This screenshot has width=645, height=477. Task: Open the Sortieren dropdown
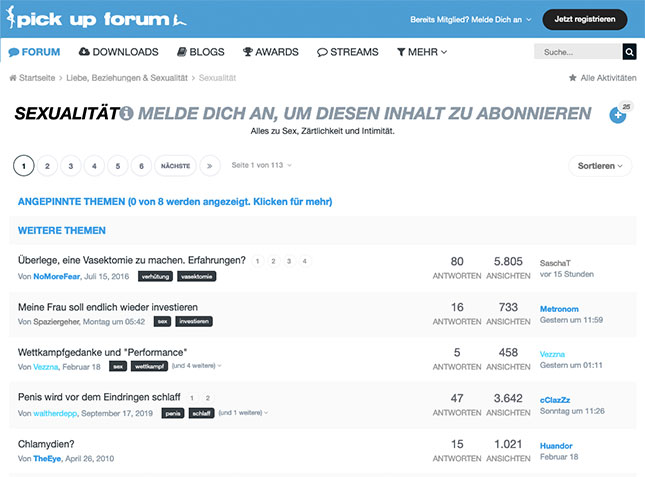600,166
